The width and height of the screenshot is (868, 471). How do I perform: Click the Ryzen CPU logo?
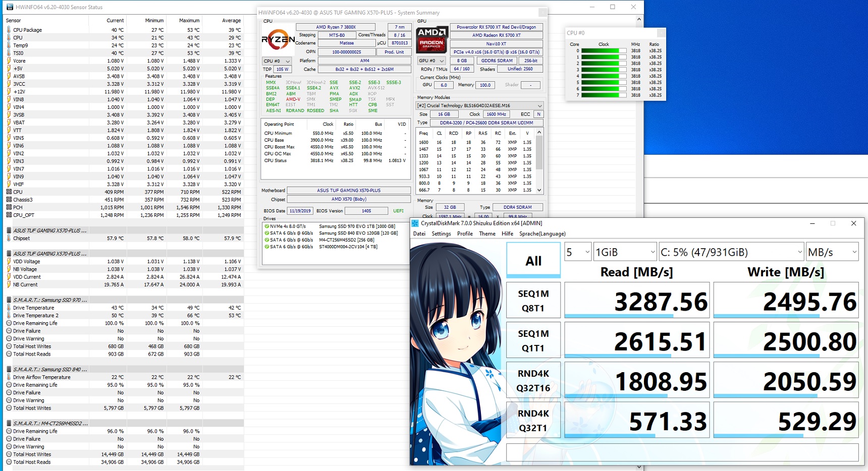(278, 40)
